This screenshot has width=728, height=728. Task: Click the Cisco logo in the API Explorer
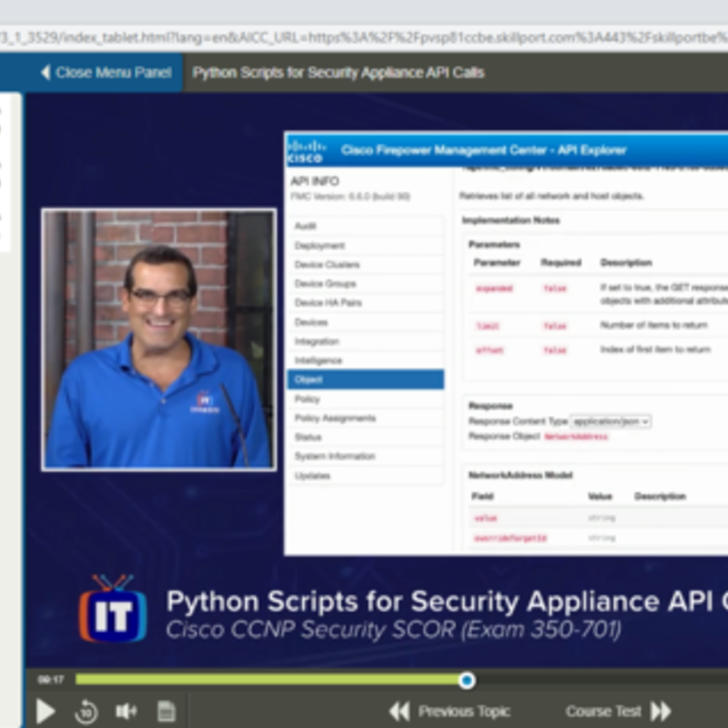click(306, 151)
